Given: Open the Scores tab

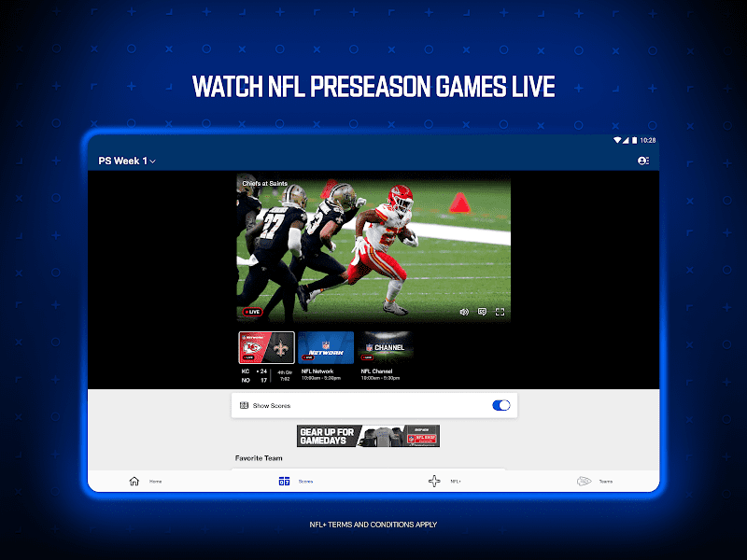Looking at the screenshot, I should click(x=295, y=482).
